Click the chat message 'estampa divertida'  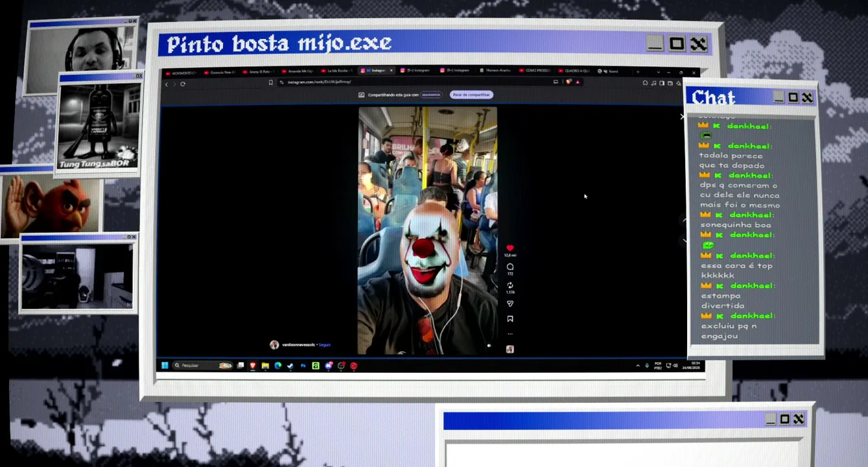723,300
